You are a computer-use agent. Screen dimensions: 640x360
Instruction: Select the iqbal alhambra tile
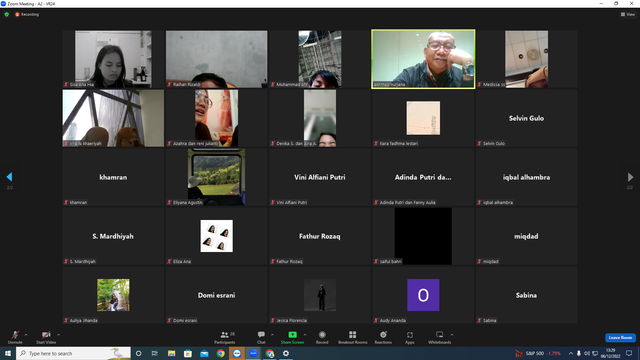[x=526, y=177]
